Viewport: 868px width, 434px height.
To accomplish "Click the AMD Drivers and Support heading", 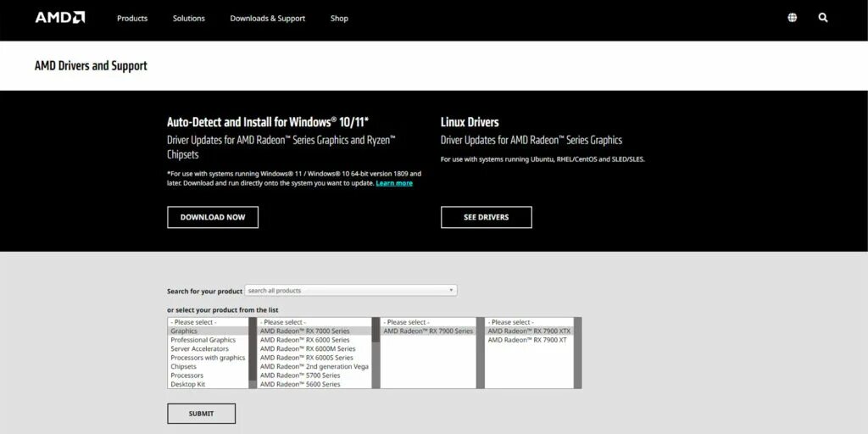I will (x=91, y=66).
